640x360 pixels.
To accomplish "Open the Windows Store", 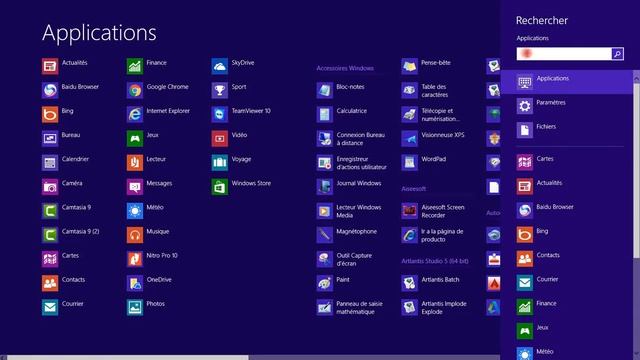I will click(220, 187).
